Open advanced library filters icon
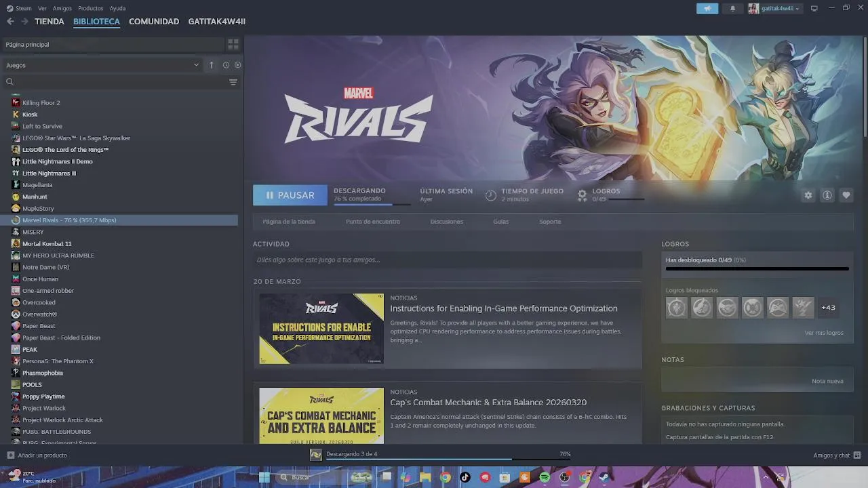868x488 pixels. (233, 82)
